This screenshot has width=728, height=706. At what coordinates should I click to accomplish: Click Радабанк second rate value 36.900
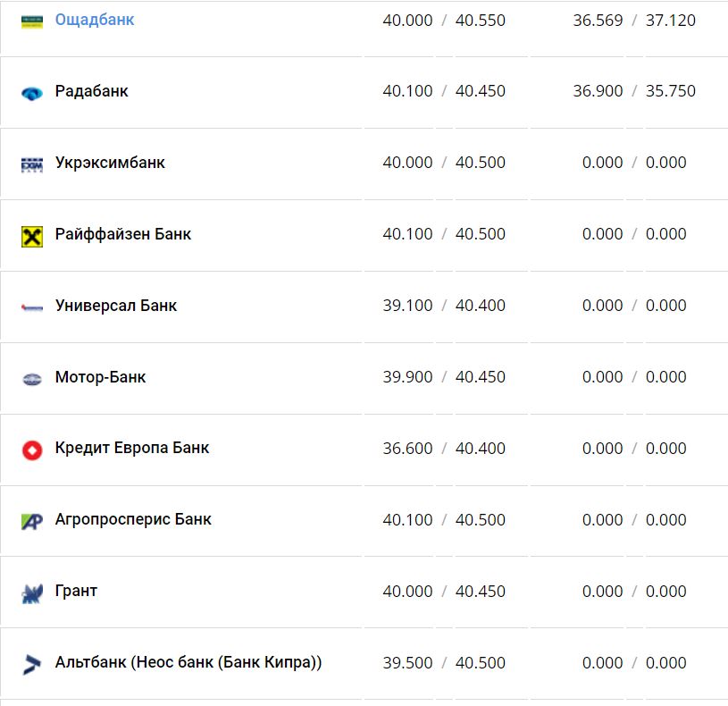pyautogui.click(x=598, y=91)
